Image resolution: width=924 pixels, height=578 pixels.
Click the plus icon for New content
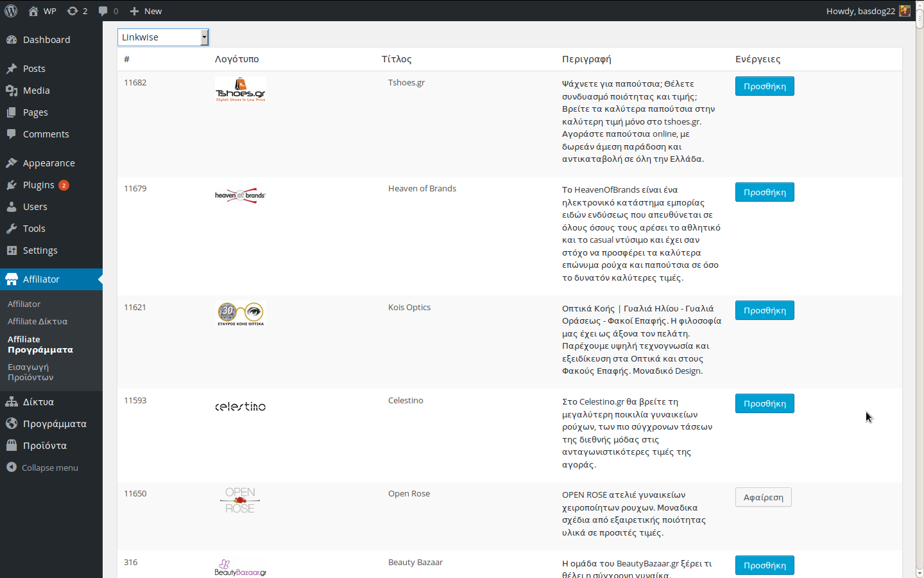point(134,11)
